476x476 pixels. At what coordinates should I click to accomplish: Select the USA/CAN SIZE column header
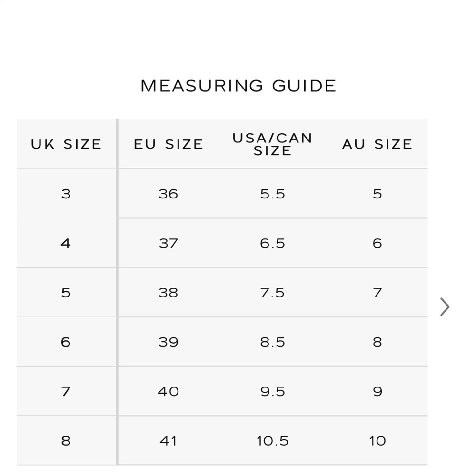coord(272,144)
